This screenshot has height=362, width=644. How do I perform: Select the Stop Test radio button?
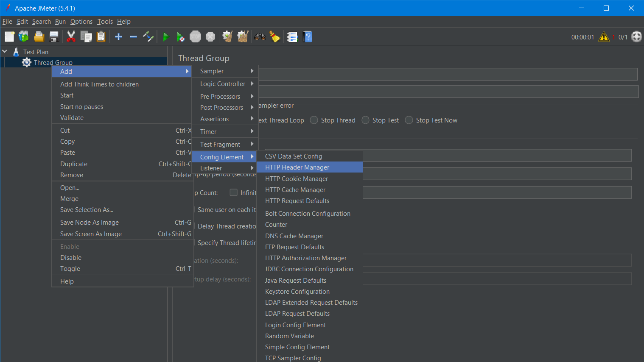click(x=365, y=120)
